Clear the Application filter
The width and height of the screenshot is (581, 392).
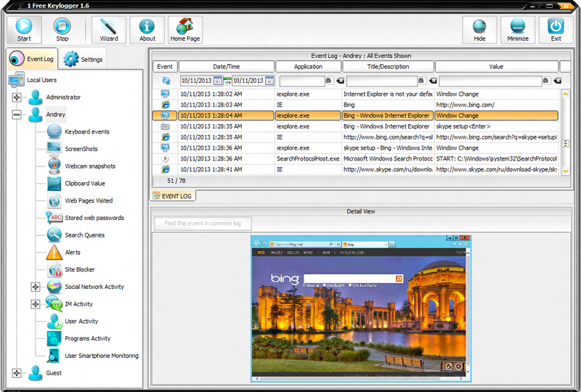[340, 81]
